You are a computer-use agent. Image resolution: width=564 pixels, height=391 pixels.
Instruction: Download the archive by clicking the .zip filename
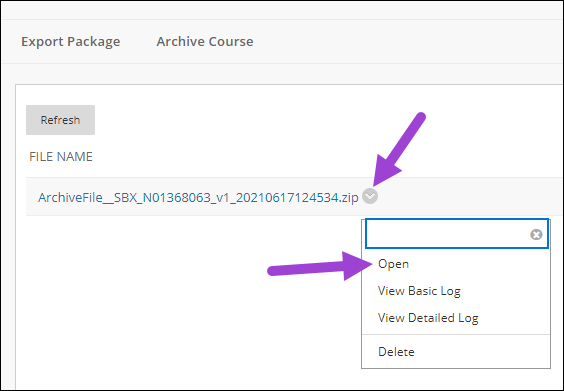click(198, 197)
